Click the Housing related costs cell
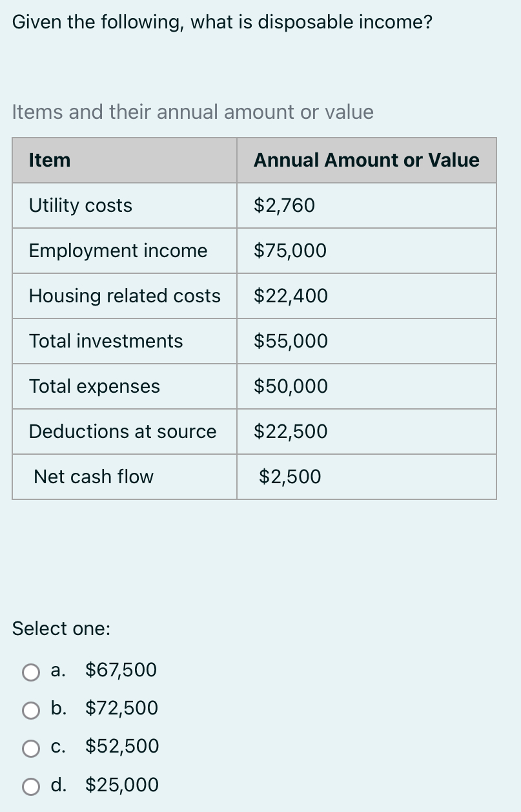Screen dimensions: 521x812 [125, 296]
